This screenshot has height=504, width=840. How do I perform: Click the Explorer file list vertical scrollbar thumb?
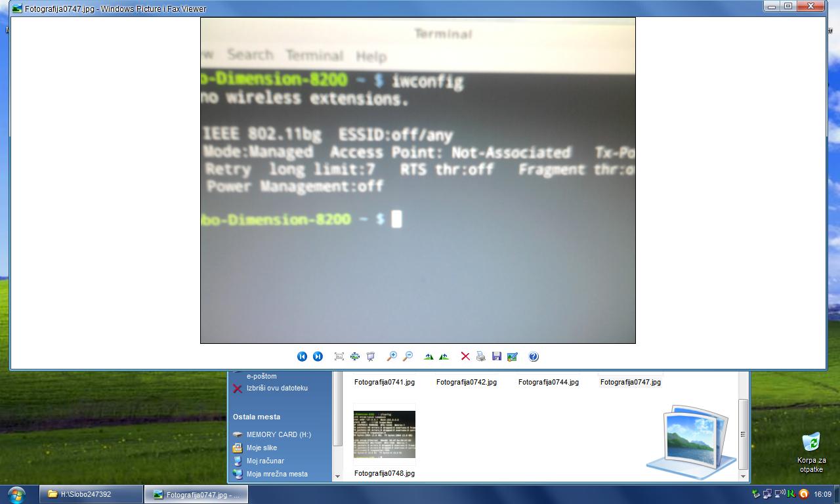click(743, 434)
